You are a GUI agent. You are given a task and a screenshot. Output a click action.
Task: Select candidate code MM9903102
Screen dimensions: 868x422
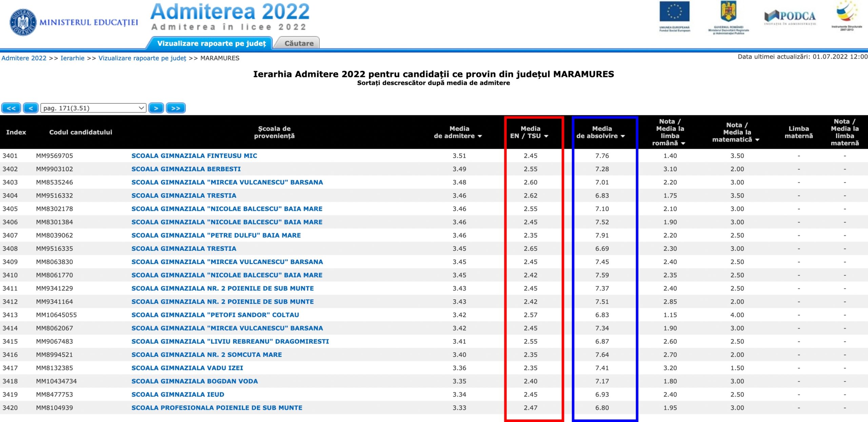pyautogui.click(x=55, y=169)
